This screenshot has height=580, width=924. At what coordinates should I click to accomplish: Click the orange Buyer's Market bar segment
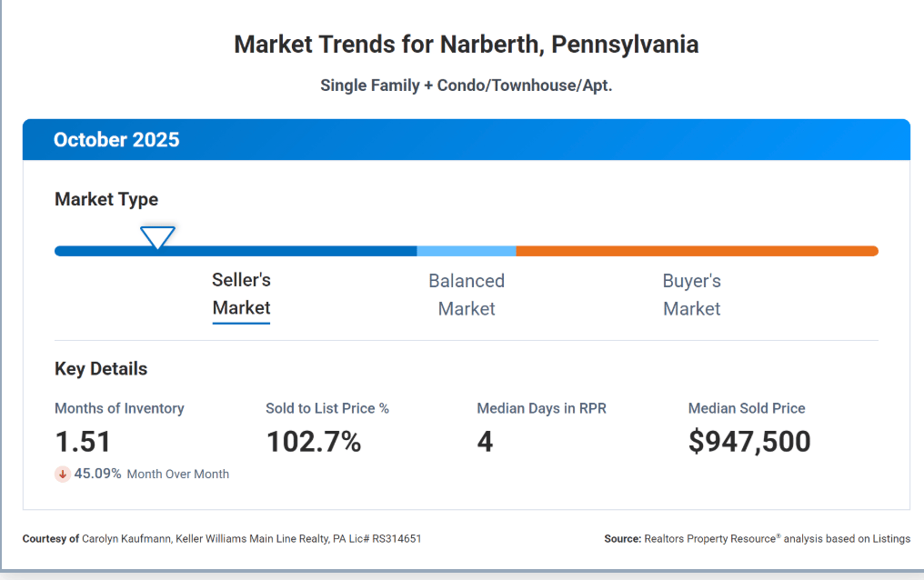[x=696, y=251]
